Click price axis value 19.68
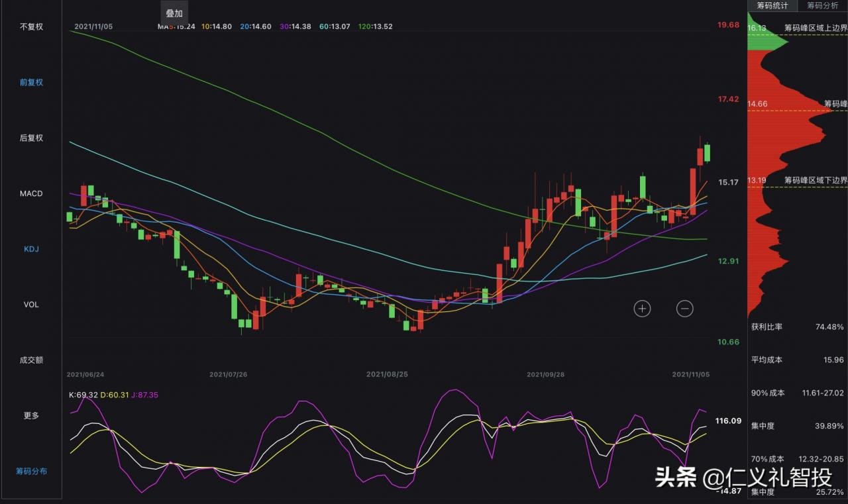 [x=728, y=25]
